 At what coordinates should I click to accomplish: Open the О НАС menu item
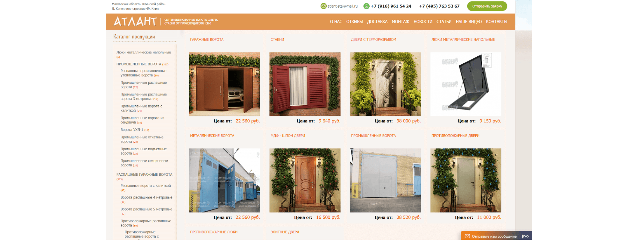336,22
